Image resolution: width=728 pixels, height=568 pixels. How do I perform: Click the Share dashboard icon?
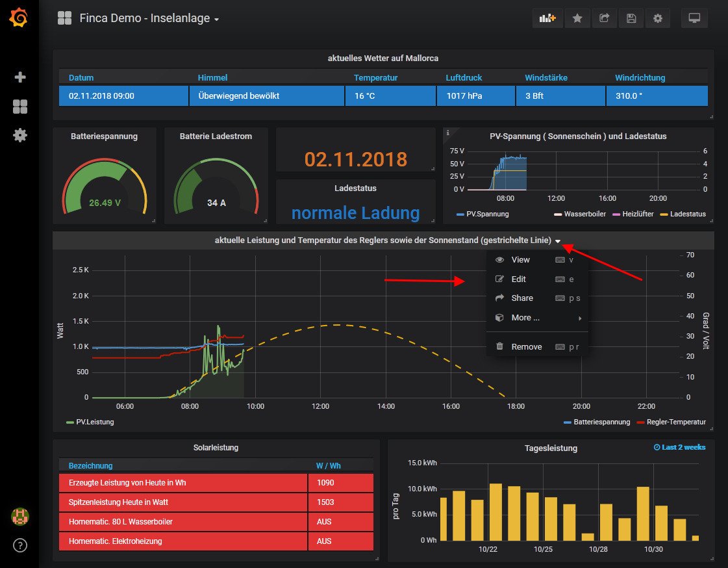[x=604, y=18]
